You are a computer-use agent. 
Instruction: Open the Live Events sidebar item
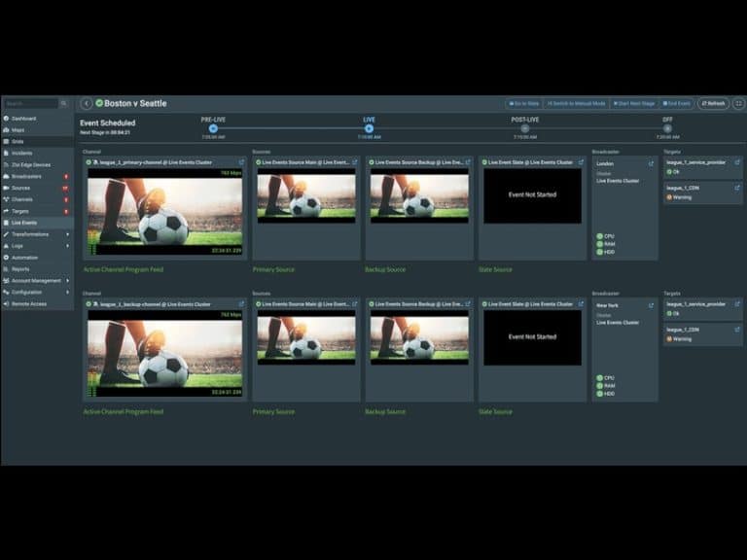24,223
